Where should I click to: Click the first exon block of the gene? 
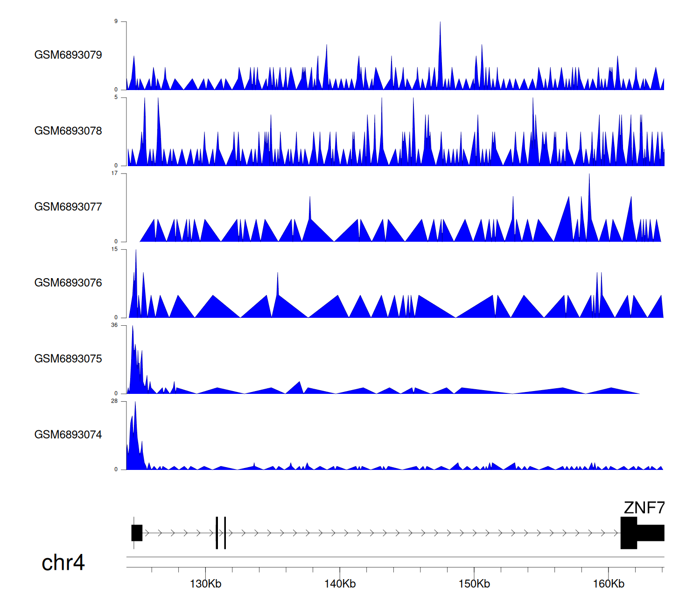click(x=137, y=533)
